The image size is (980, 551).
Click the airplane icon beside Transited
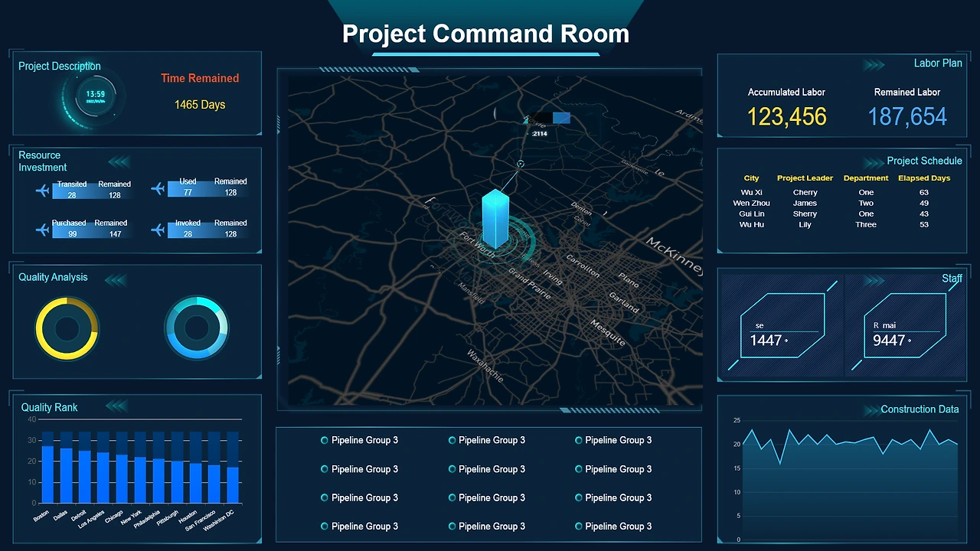[42, 190]
